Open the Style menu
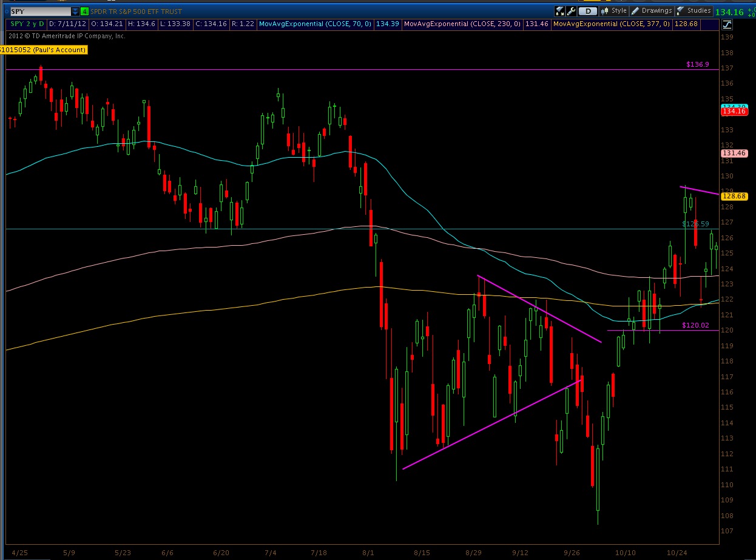This screenshot has width=756, height=560. click(x=614, y=11)
